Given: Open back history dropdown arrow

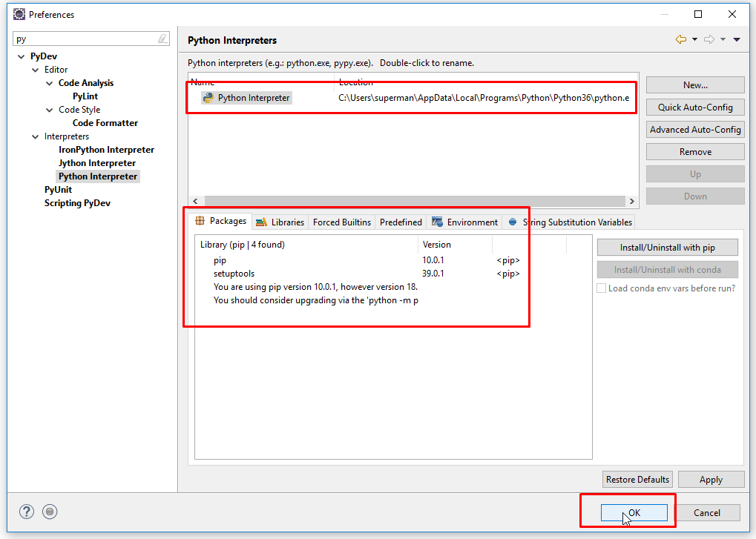Looking at the screenshot, I should [694, 39].
